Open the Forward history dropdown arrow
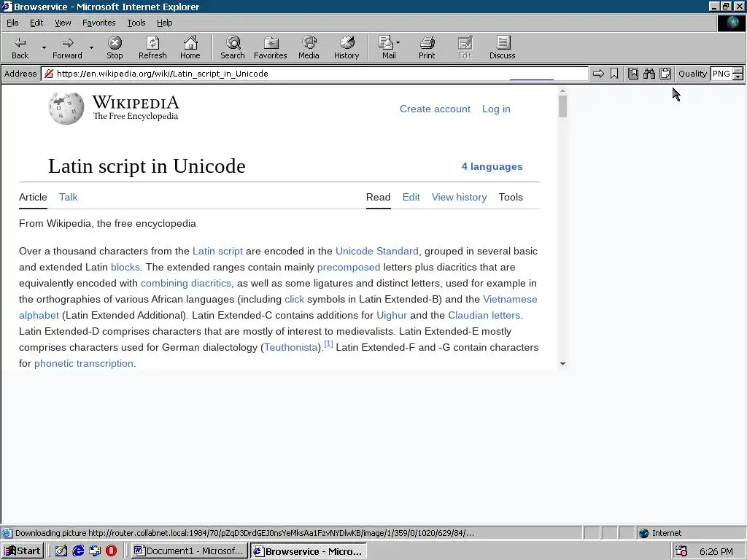This screenshot has height=560, width=747. tap(91, 47)
